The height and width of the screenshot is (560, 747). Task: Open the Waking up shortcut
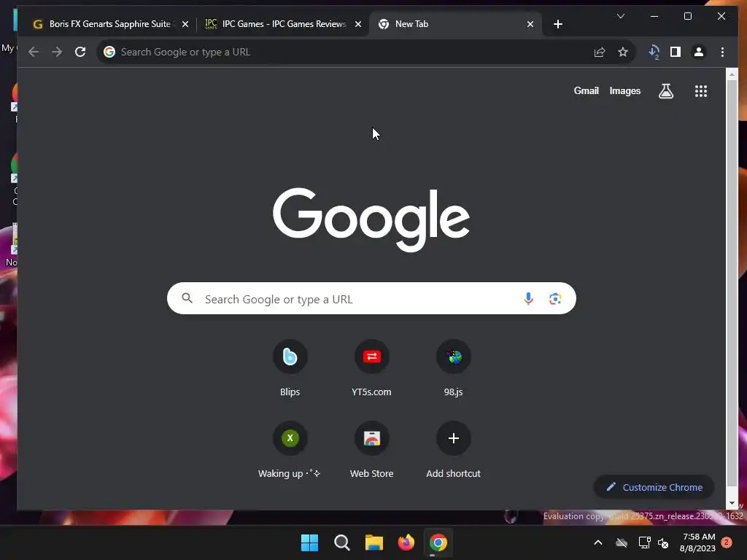pyautogui.click(x=290, y=450)
